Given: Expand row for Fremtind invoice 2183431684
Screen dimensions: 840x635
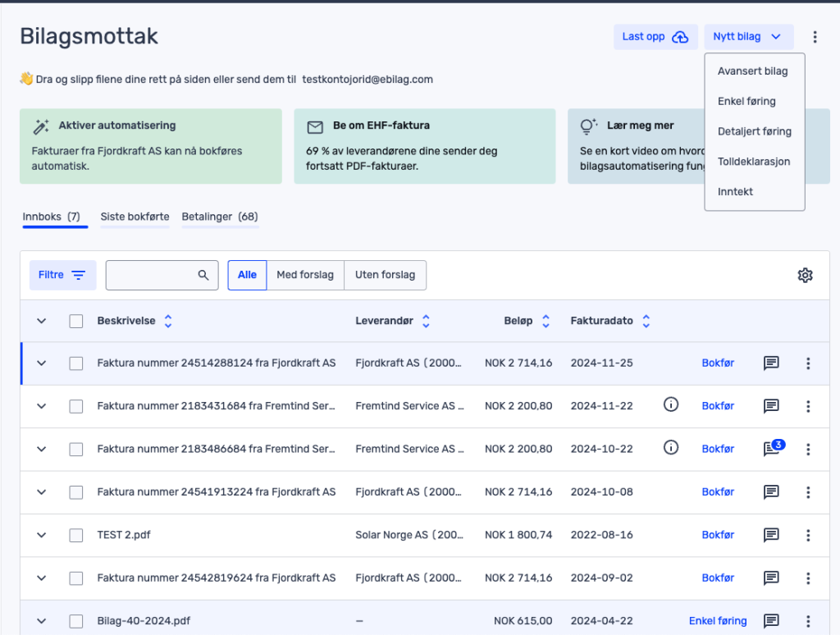Looking at the screenshot, I should coord(41,406).
